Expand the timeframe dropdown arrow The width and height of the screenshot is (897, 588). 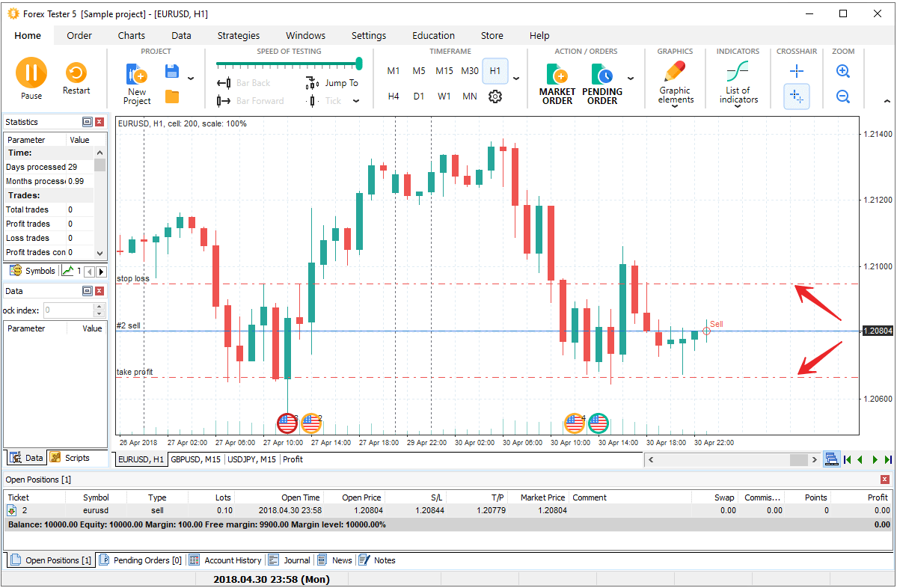pyautogui.click(x=516, y=79)
